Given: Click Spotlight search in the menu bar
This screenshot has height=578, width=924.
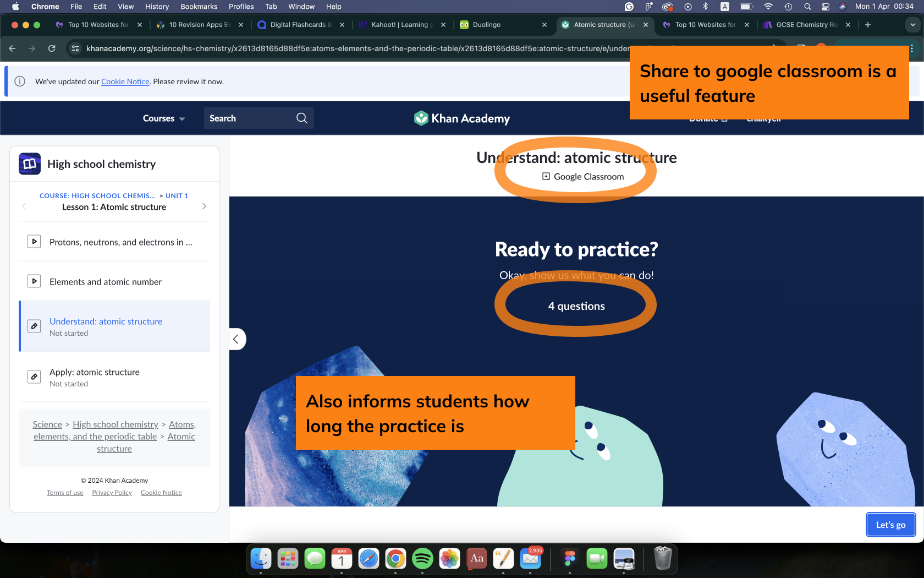Looking at the screenshot, I should (807, 7).
